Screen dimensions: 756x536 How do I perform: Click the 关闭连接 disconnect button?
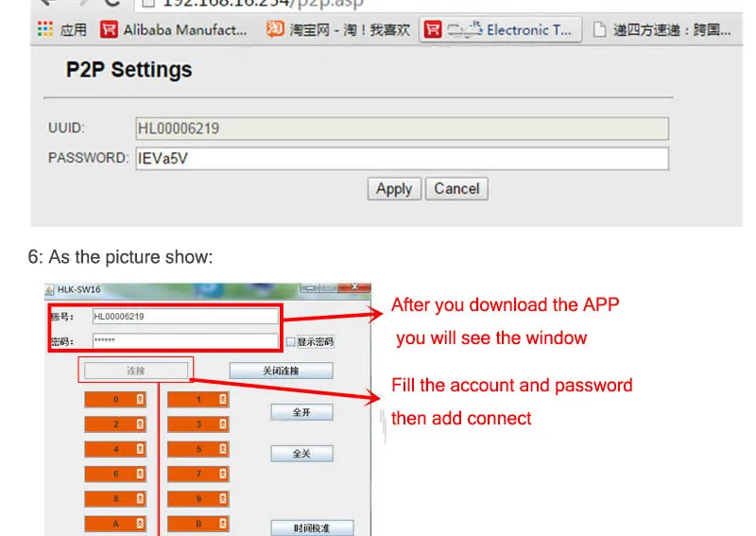[281, 371]
